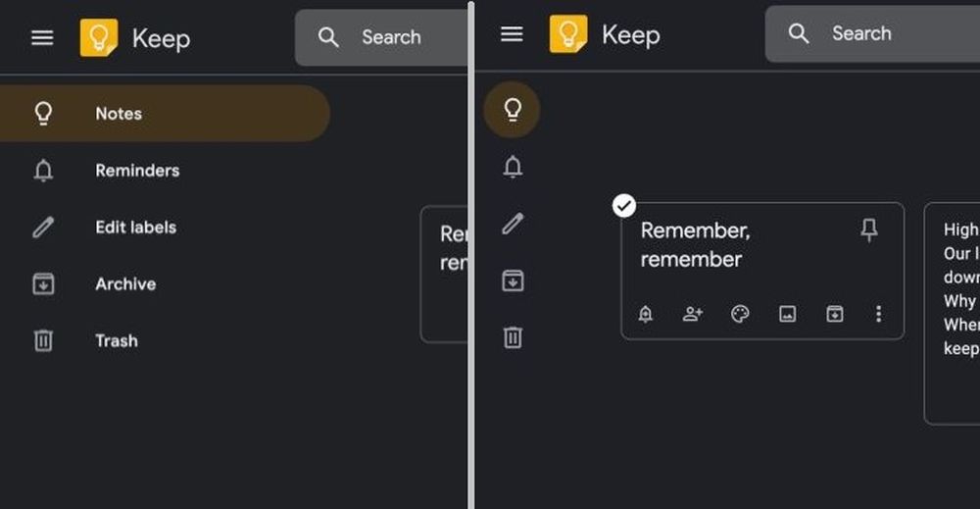Image resolution: width=980 pixels, height=509 pixels.
Task: Click the trash can icon in collapsed rail
Action: tap(512, 338)
